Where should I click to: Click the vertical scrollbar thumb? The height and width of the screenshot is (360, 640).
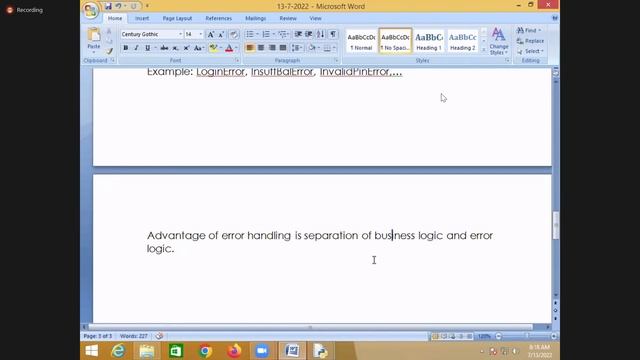[556, 225]
